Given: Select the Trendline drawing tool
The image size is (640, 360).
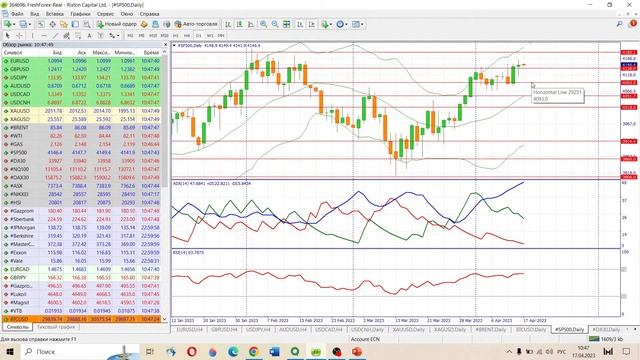Looking at the screenshot, I should 55,36.
